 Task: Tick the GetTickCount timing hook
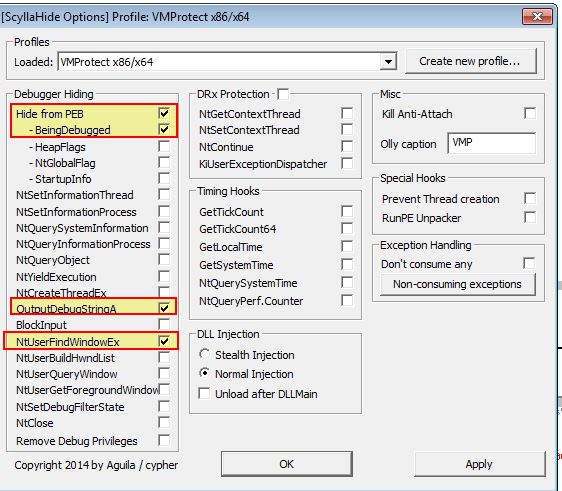[347, 211]
